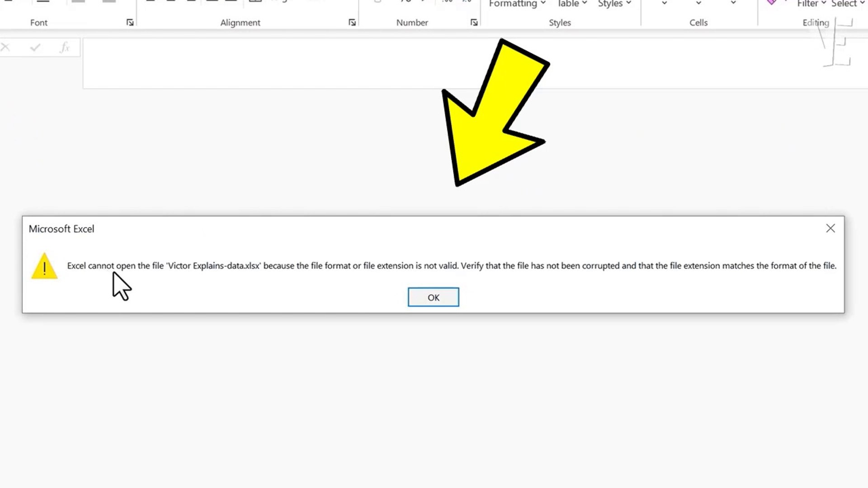The width and height of the screenshot is (868, 488).
Task: Click the Microsoft Excel dialog title
Action: [61, 229]
